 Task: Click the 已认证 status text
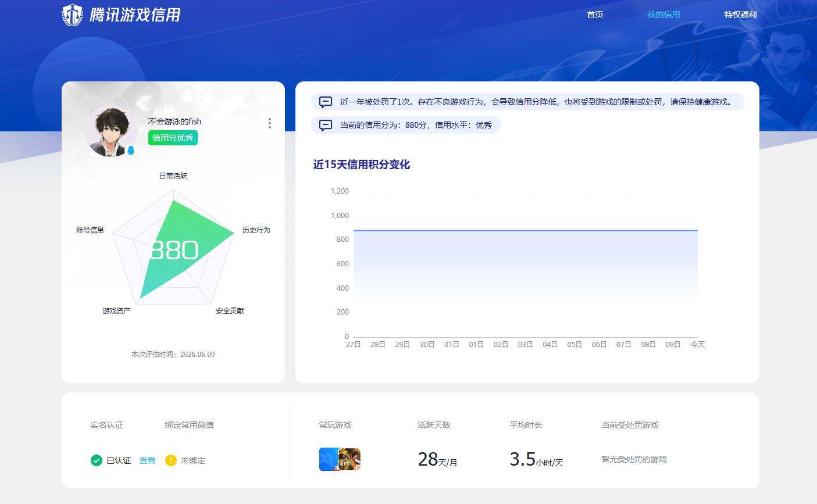point(119,460)
